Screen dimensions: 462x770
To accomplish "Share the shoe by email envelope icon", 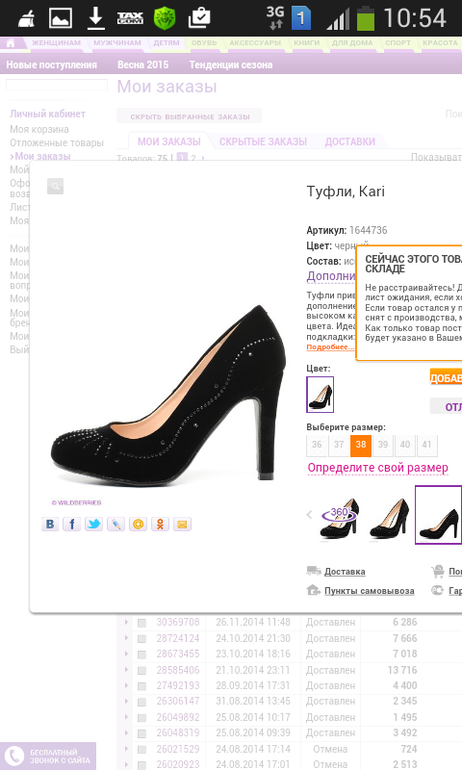I will click(182, 524).
